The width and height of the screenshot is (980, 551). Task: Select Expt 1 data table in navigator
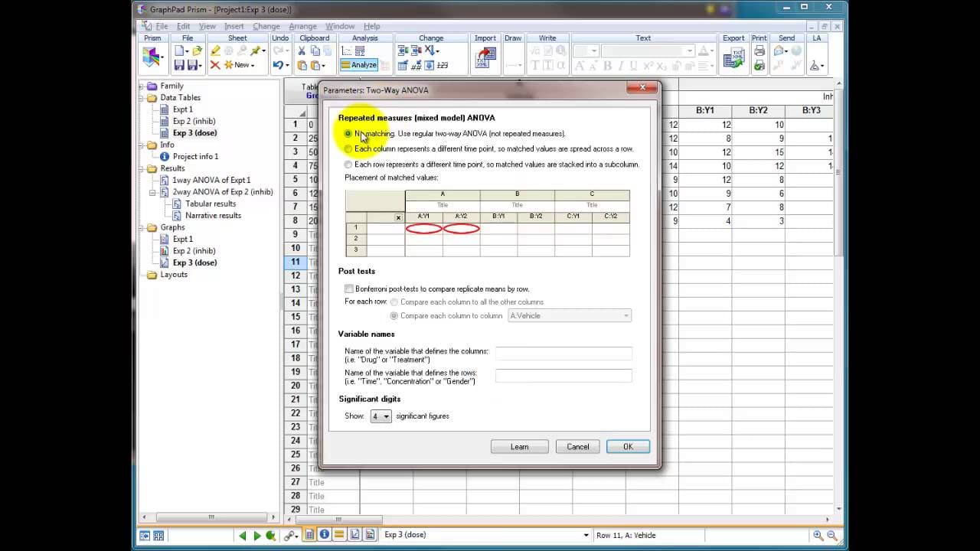(182, 109)
